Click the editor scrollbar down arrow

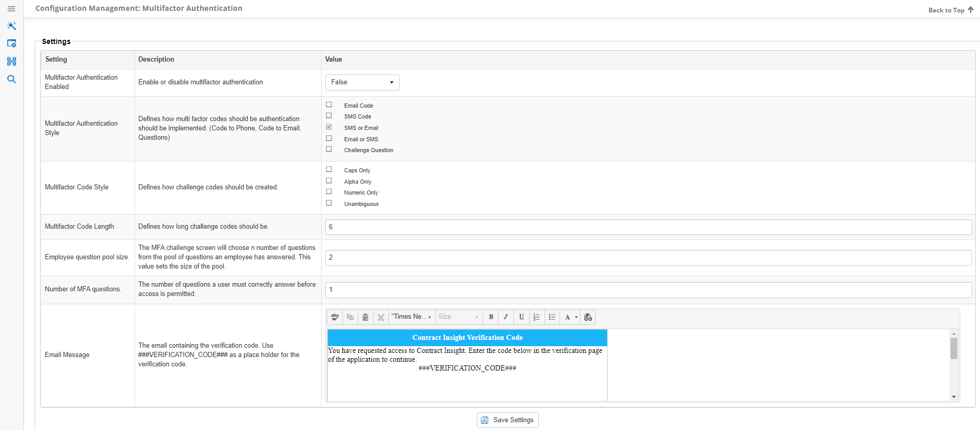954,397
